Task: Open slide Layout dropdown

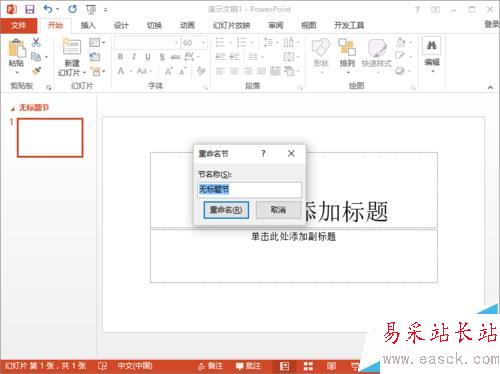Action: [x=97, y=42]
